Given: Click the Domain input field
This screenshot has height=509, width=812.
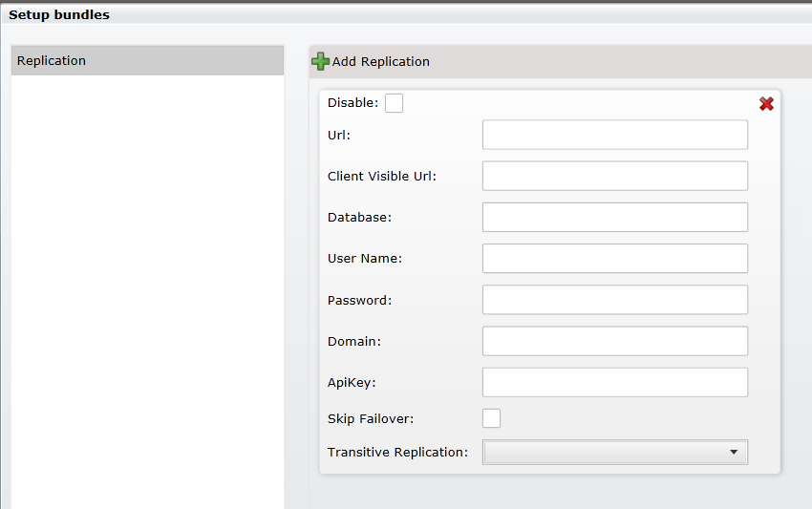Looking at the screenshot, I should [x=614, y=341].
